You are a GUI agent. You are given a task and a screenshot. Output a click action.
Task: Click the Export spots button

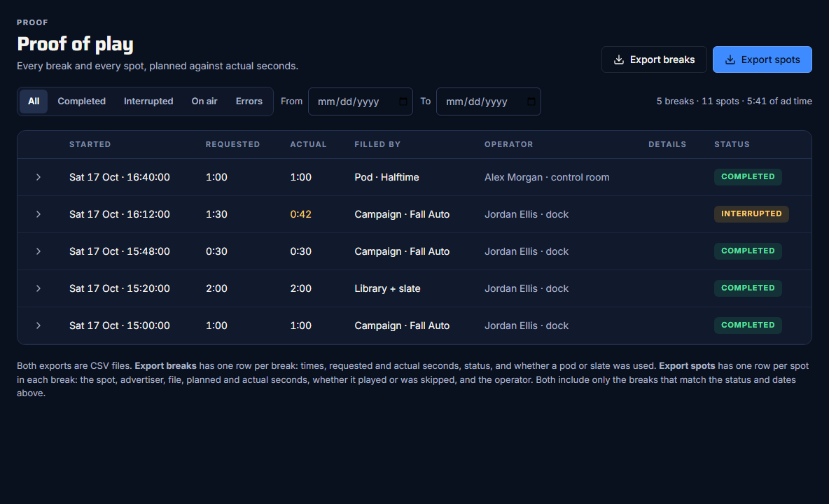(x=762, y=59)
